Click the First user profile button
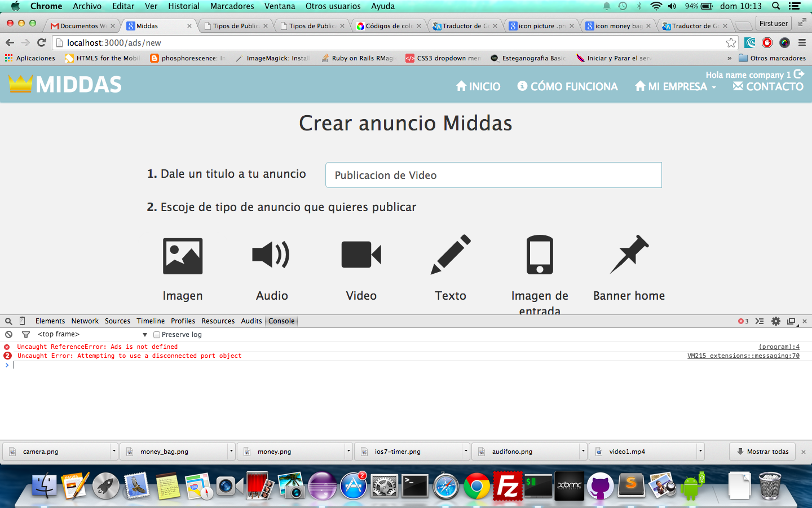Image resolution: width=812 pixels, height=508 pixels. click(x=774, y=24)
